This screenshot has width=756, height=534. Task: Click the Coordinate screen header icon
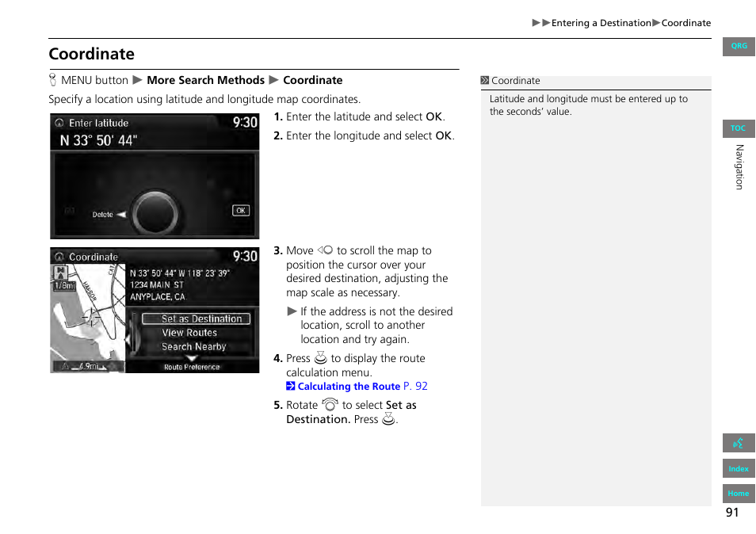coord(59,257)
